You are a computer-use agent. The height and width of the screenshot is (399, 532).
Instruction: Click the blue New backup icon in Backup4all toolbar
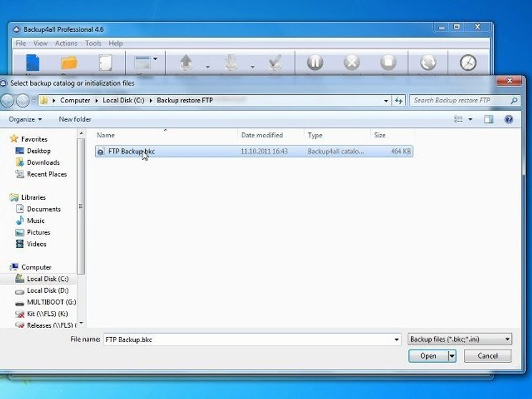coord(33,63)
